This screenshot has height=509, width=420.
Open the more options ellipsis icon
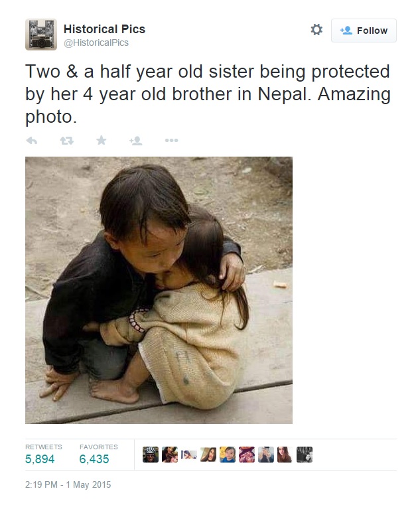pos(171,141)
